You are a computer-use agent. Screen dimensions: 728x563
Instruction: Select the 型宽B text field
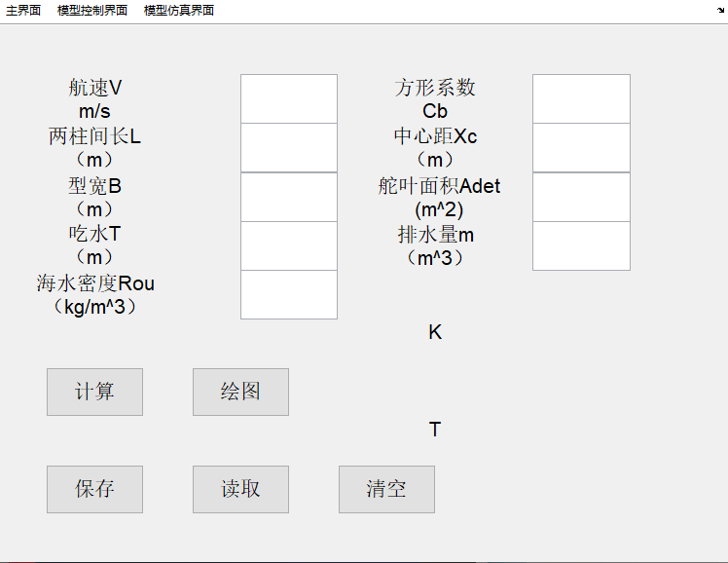point(289,197)
